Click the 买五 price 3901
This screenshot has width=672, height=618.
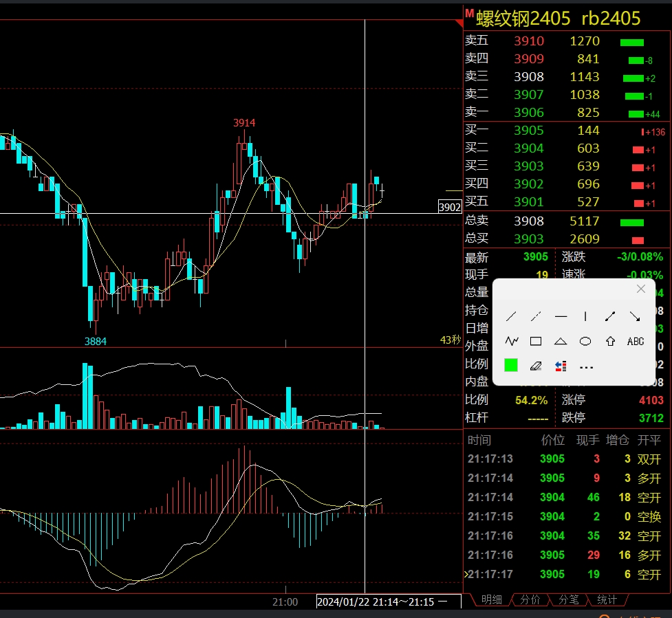click(x=529, y=202)
